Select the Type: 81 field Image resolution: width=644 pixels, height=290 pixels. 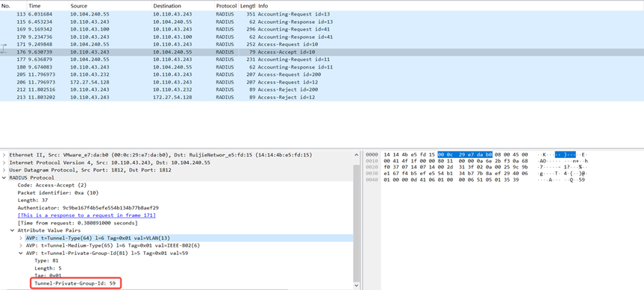coord(46,260)
